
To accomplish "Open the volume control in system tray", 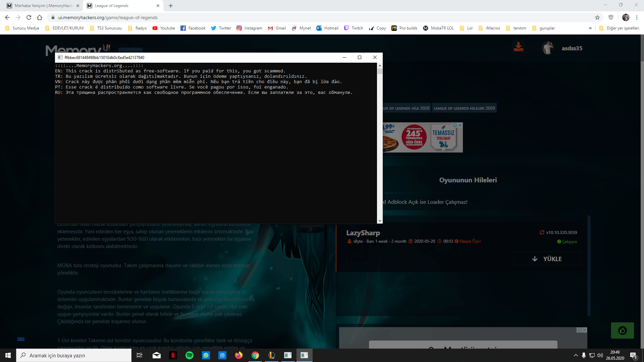I will click(x=600, y=355).
